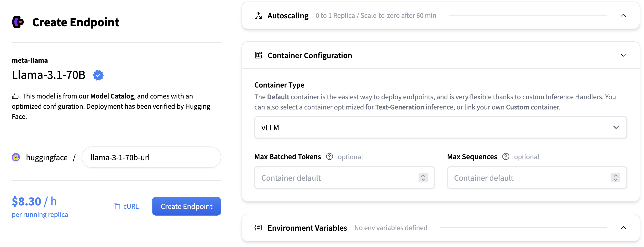Viewport: 644px width, 247px height.
Task: Click the Max Batched Tokens help icon
Action: pos(330,156)
